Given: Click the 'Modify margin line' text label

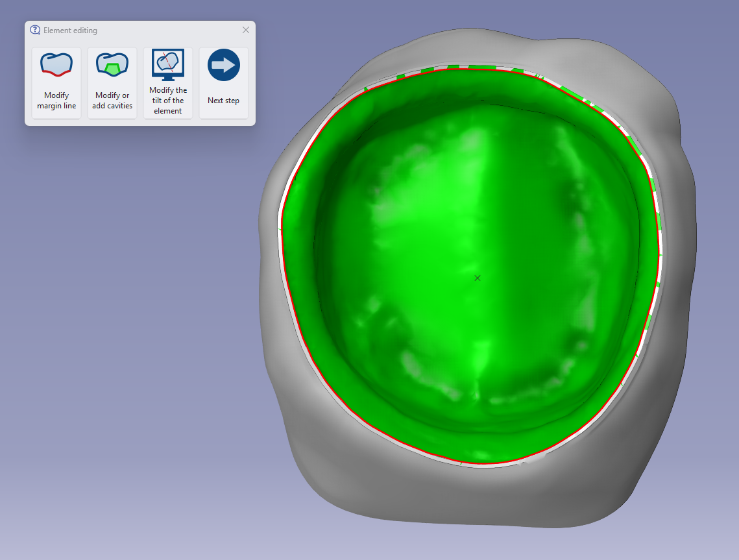Looking at the screenshot, I should click(x=56, y=101).
